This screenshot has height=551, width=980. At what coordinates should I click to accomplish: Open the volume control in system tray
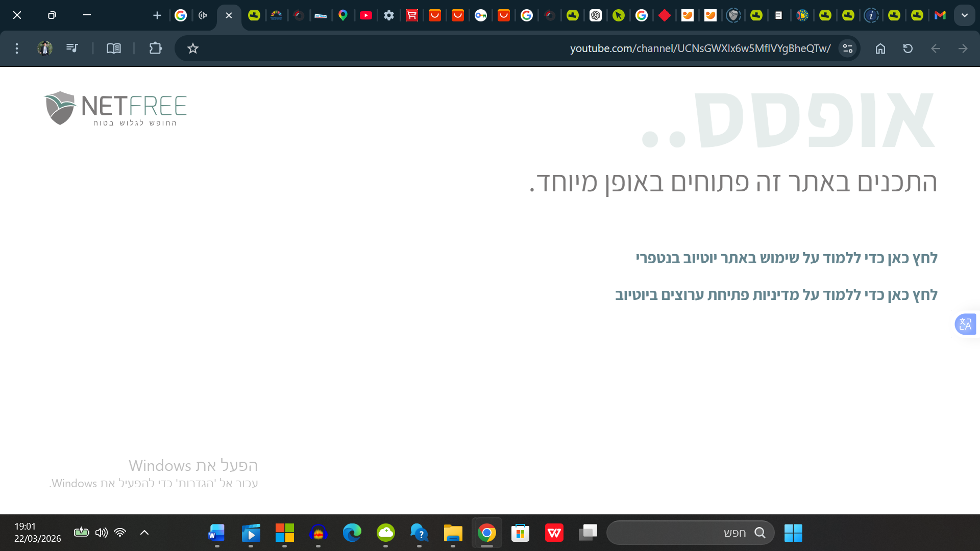point(101,533)
